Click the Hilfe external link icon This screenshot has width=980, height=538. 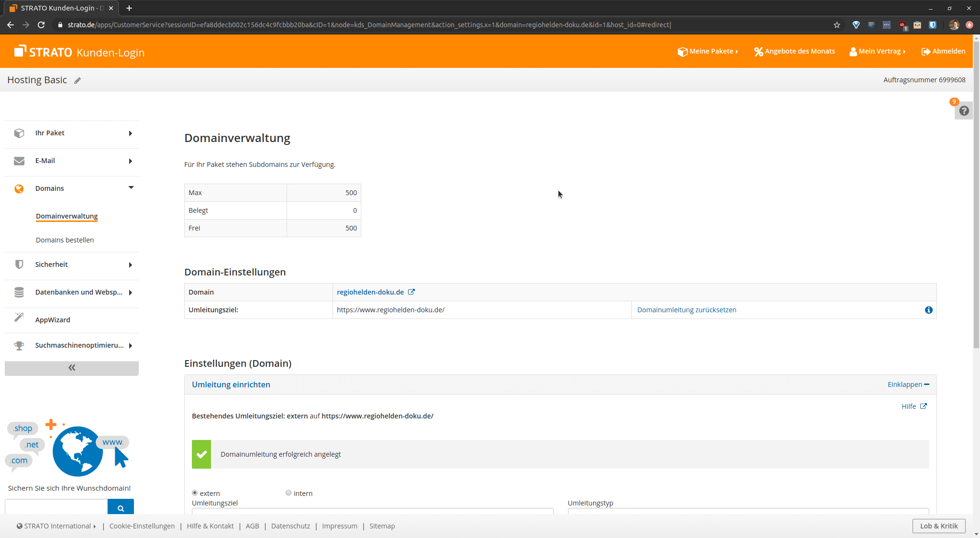pos(924,406)
